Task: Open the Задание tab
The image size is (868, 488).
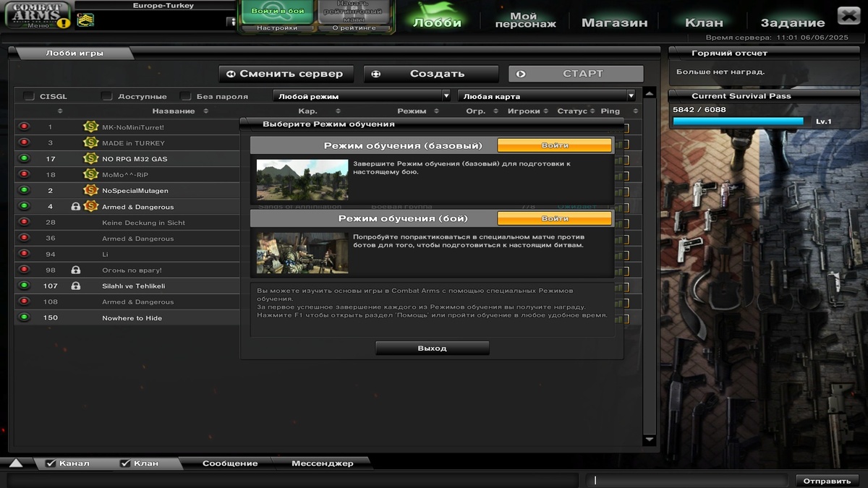Action: pos(793,22)
